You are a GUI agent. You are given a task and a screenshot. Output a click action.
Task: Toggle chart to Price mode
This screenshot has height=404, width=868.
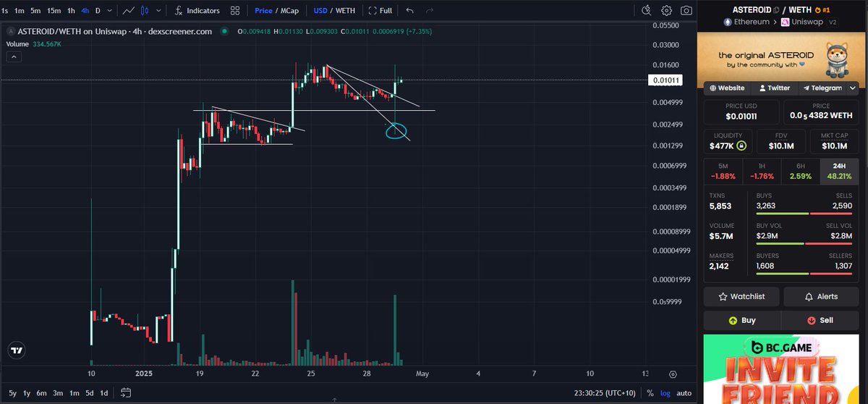pos(263,11)
